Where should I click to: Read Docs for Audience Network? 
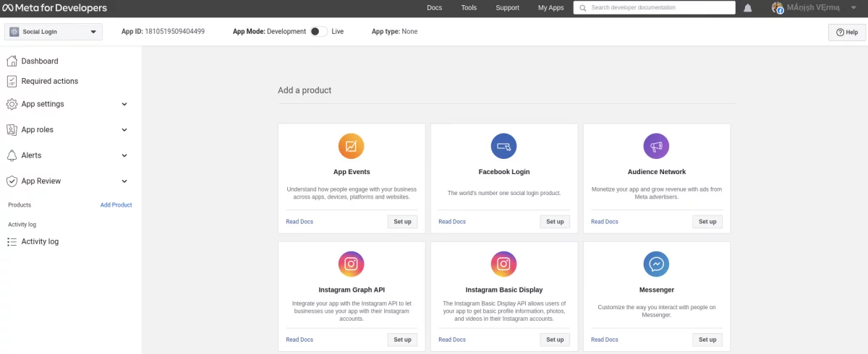605,222
